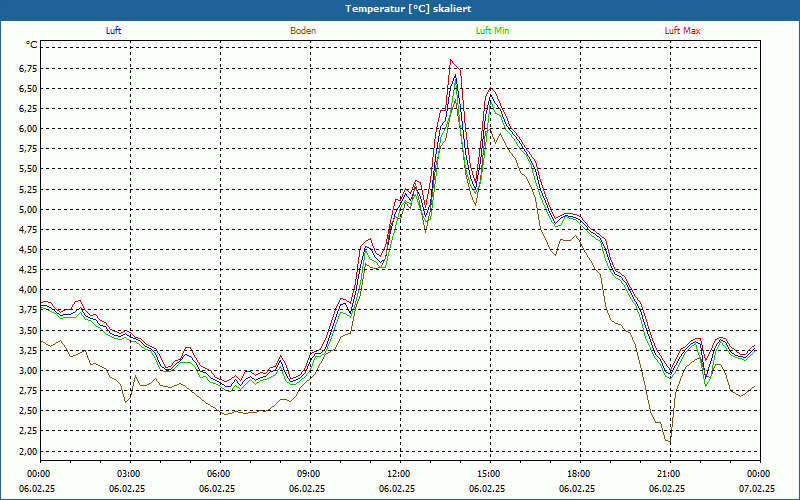Click the 12:00 time axis label
Image resolution: width=800 pixels, height=500 pixels.
point(400,474)
